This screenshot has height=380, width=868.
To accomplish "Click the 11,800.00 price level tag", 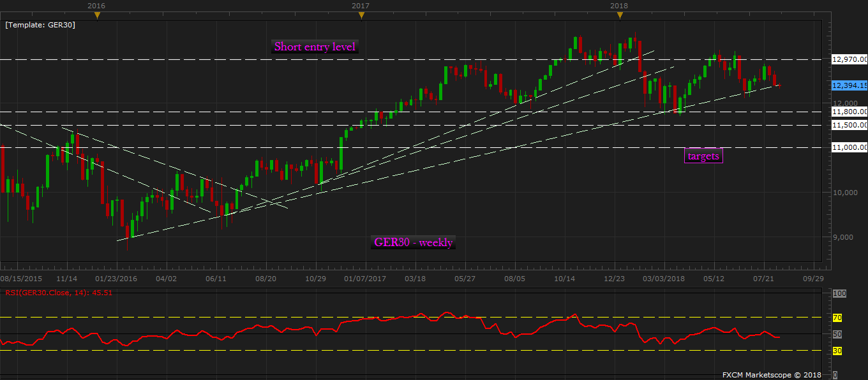I will click(849, 112).
